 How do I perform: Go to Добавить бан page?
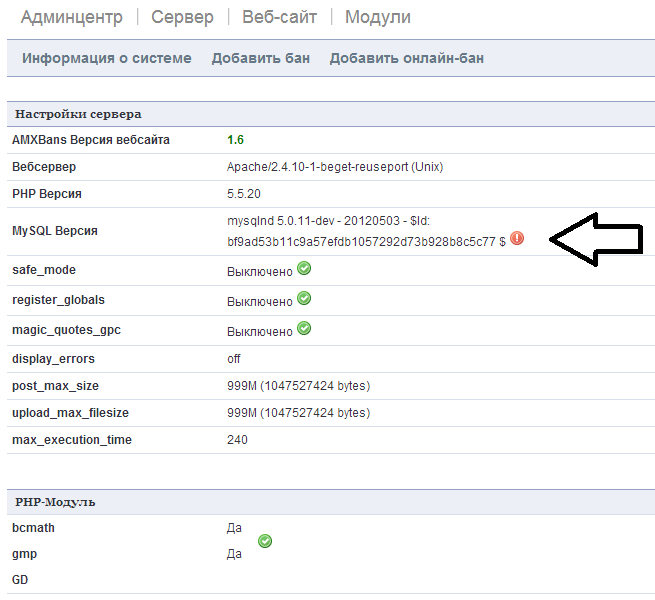[261, 58]
